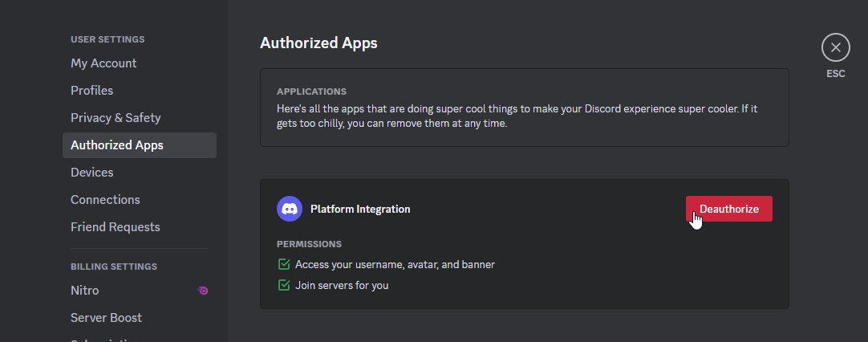
Task: Open the Devices settings page
Action: click(140, 173)
